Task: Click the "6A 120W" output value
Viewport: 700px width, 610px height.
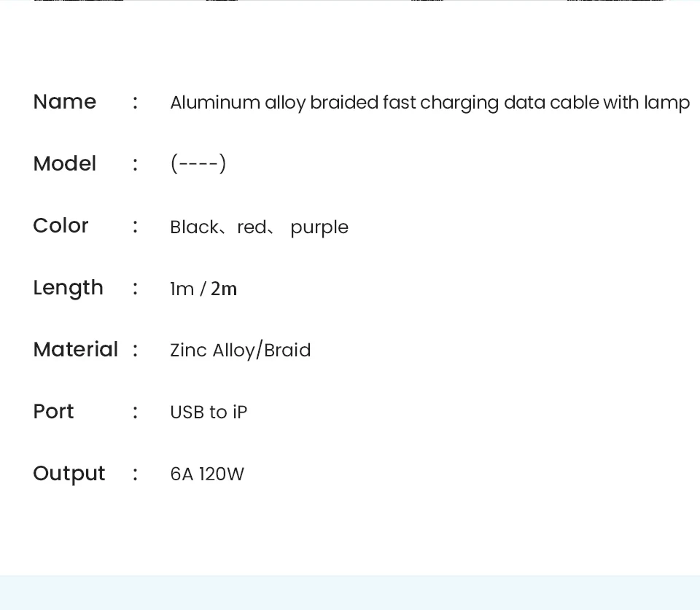Action: [207, 474]
